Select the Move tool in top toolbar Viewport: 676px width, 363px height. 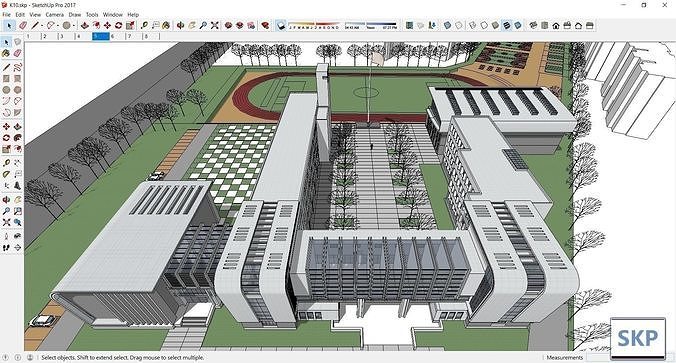(107, 26)
